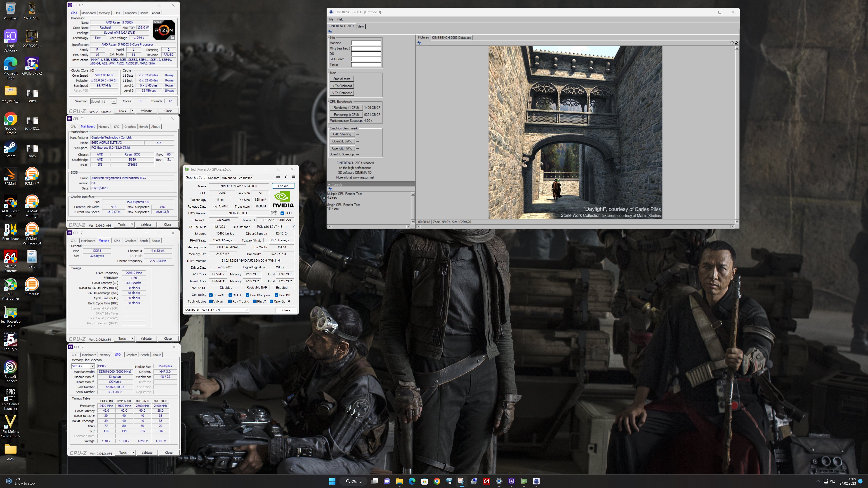Click the Cinebench console vertical scrollbar
This screenshot has width=868, height=488.
[413, 208]
